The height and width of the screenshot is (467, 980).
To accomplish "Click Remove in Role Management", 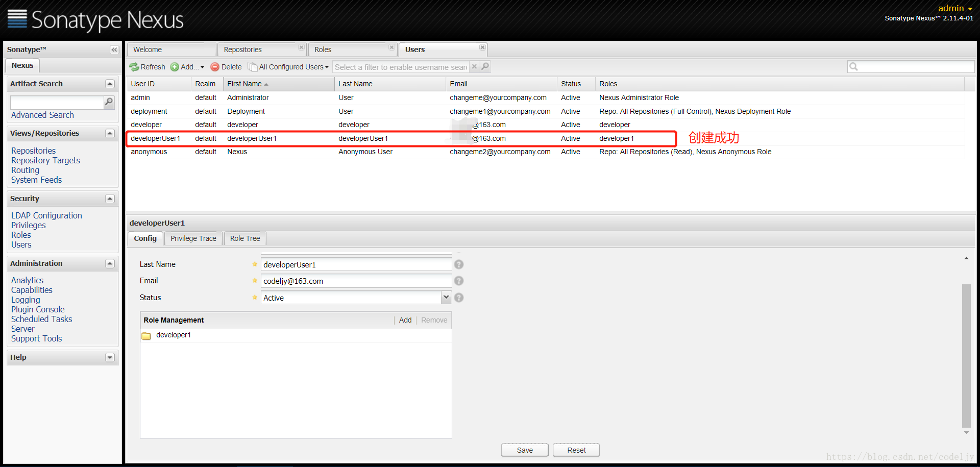I will 434,320.
